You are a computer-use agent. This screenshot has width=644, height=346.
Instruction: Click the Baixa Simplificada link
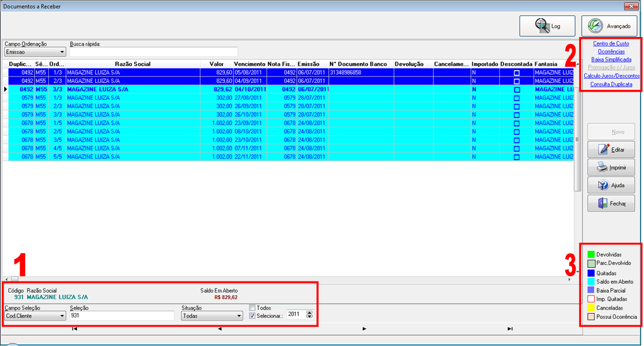pos(611,59)
